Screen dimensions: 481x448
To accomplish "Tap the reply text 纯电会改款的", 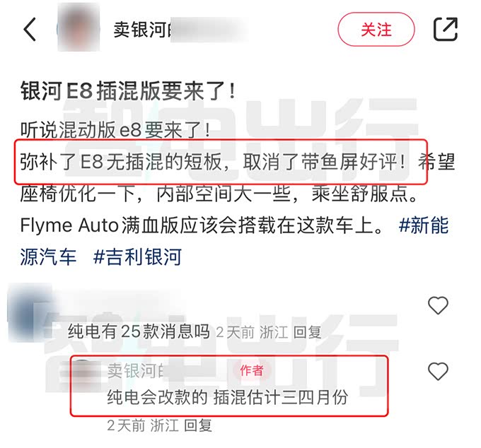I will tap(157, 397).
